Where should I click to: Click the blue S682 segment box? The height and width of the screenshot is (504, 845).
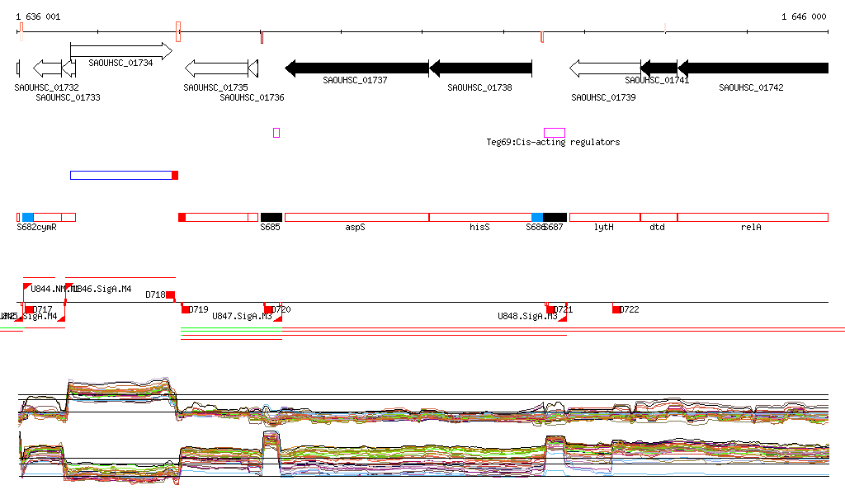pyautogui.click(x=28, y=218)
